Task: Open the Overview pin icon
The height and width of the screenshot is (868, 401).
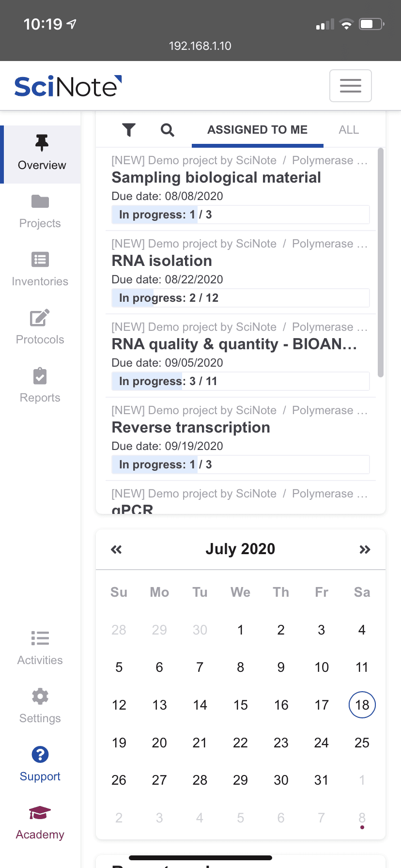Action: pyautogui.click(x=42, y=143)
